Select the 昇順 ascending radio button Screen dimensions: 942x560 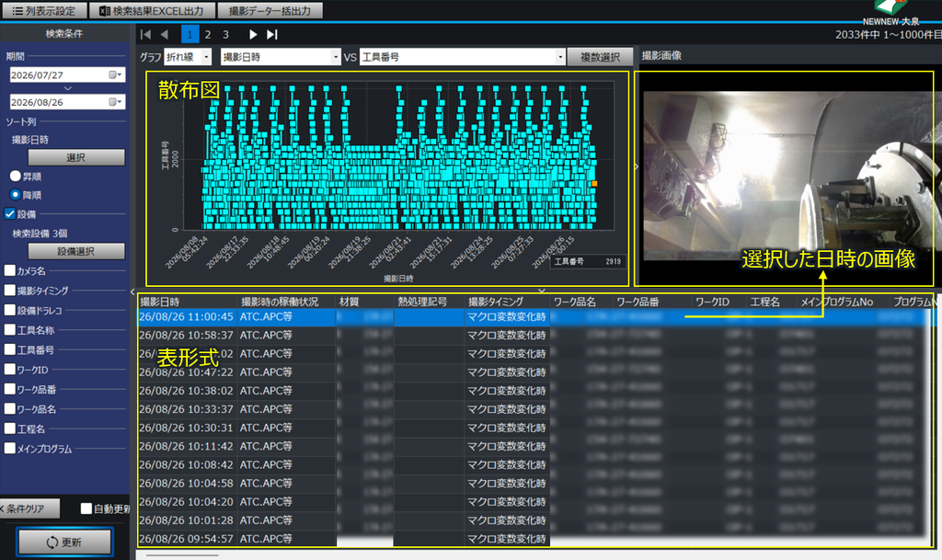16,177
